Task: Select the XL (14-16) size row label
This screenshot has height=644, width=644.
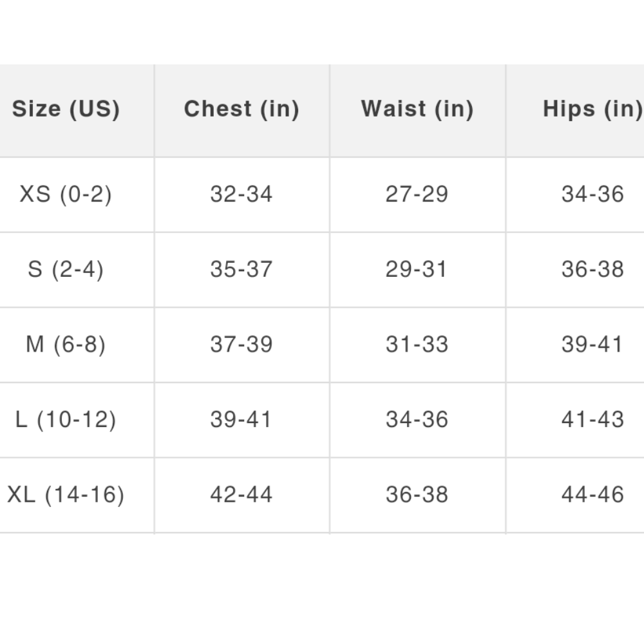Action: [66, 495]
